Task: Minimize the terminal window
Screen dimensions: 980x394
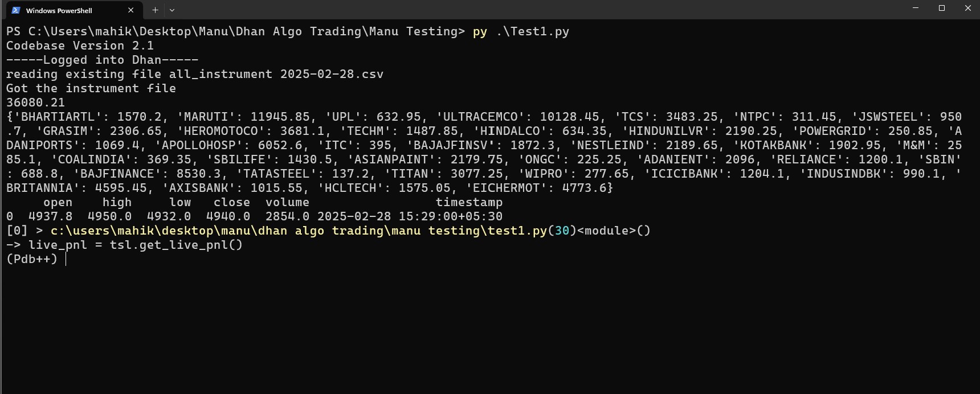Action: (x=916, y=8)
